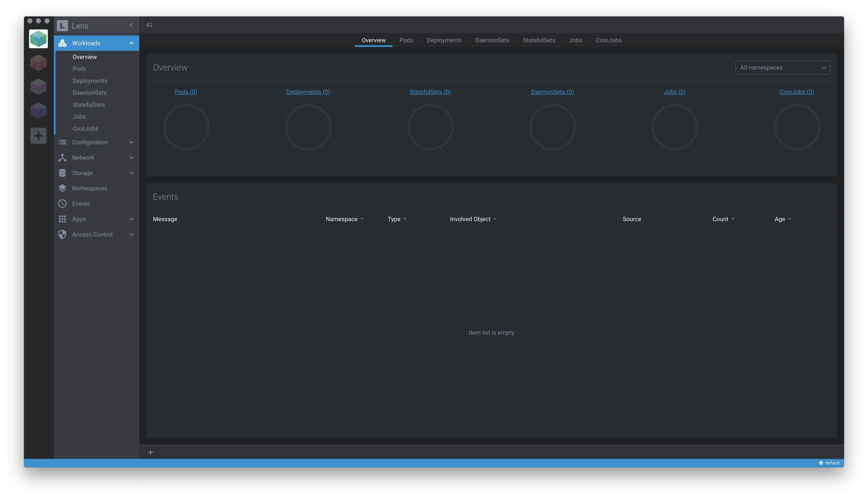
Task: Collapse the sidebar with the left arrow
Action: [131, 25]
